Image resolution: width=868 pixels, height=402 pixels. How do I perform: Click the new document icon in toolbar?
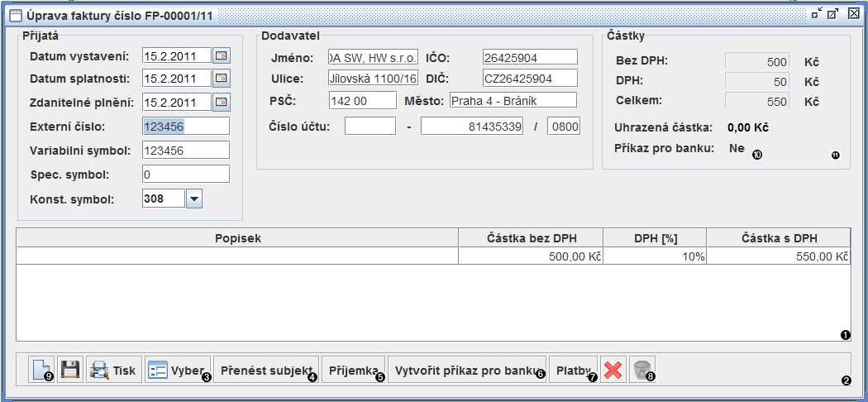click(x=41, y=370)
